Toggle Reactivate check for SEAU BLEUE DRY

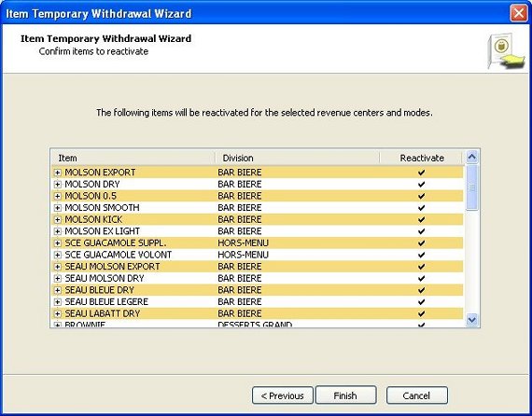(x=421, y=290)
